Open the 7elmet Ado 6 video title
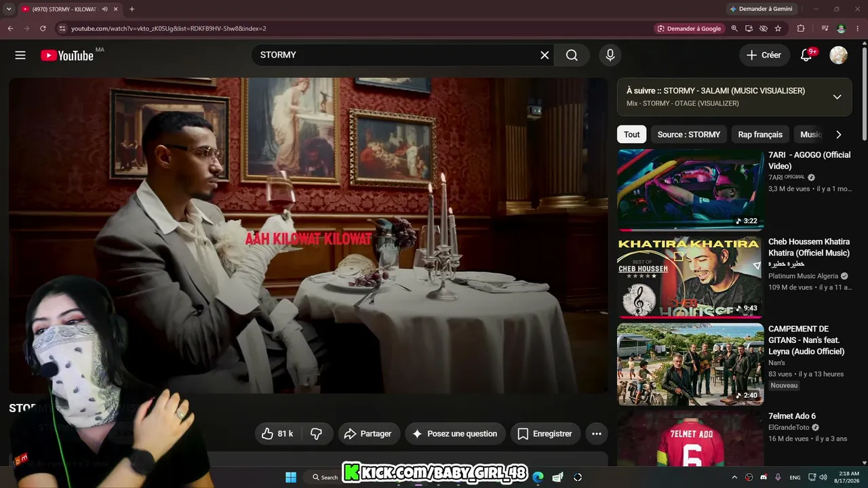This screenshot has height=488, width=868. [792, 416]
